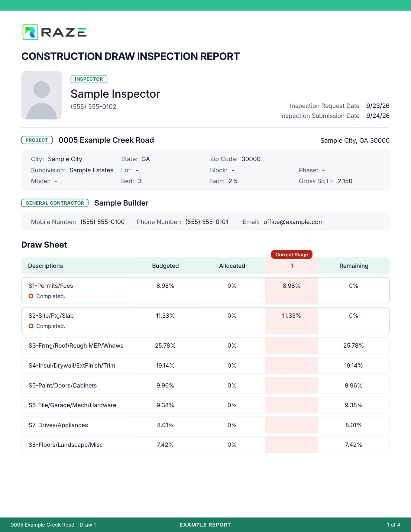
Task: Click the RAZE logo icon
Action: (x=30, y=32)
